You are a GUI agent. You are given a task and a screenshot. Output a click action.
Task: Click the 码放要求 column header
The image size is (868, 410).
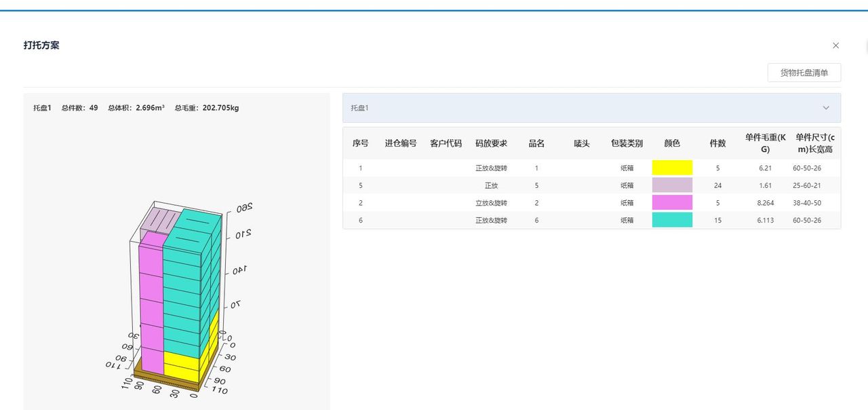(x=491, y=143)
